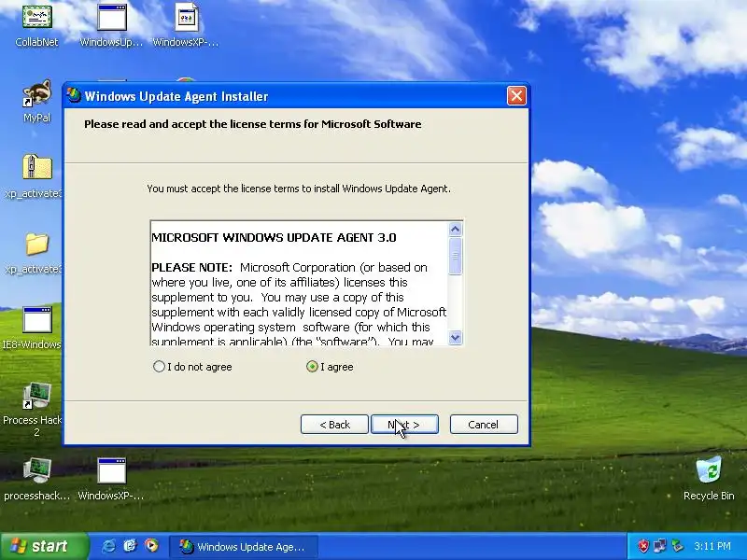
Task: Click the license text scroll up arrow
Action: [455, 230]
